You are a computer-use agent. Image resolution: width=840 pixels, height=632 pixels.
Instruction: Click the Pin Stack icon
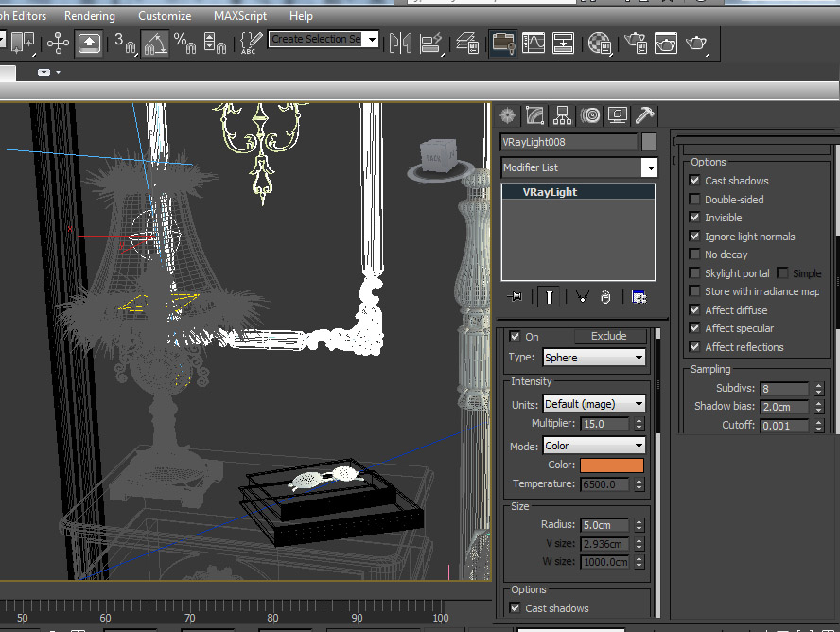(x=515, y=297)
